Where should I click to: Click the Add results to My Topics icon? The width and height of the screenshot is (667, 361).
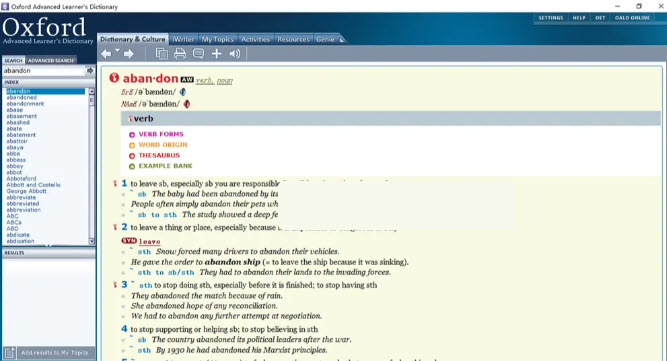[x=9, y=352]
